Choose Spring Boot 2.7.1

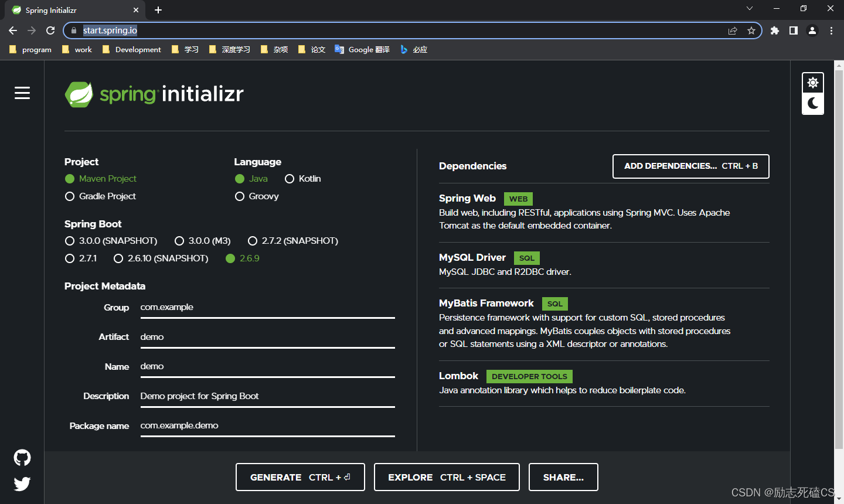pyautogui.click(x=81, y=258)
